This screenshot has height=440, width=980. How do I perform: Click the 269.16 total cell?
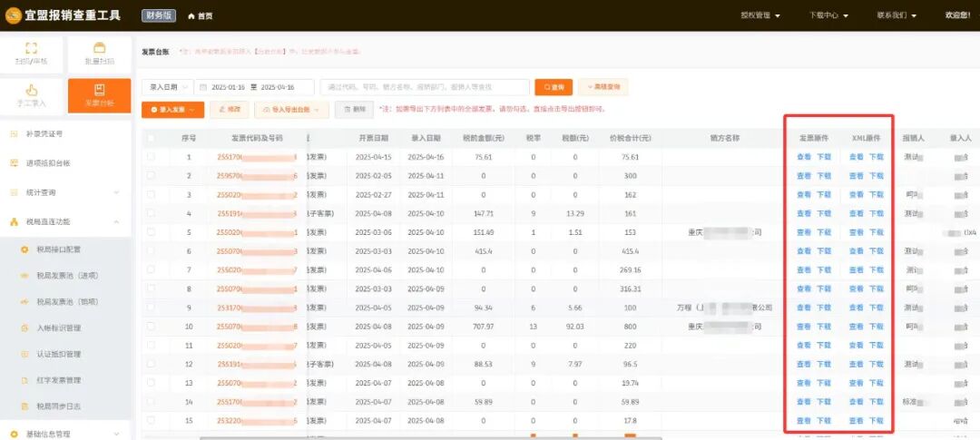coord(630,270)
